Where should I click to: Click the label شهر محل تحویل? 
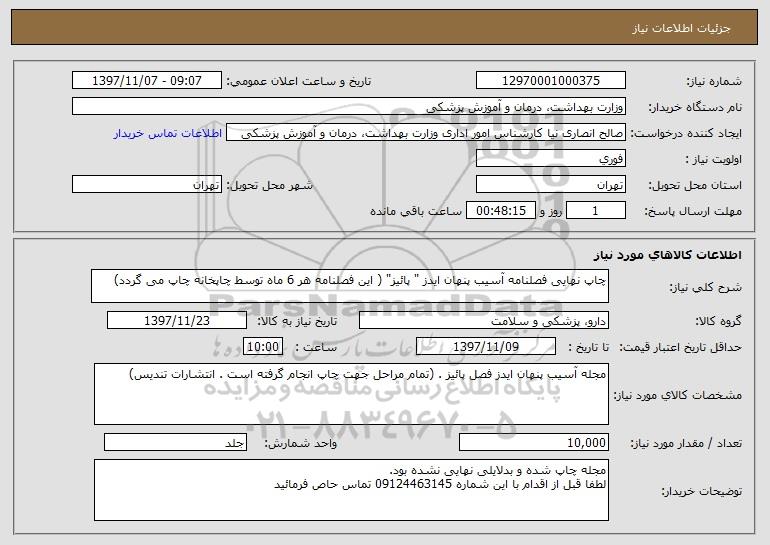click(x=269, y=185)
